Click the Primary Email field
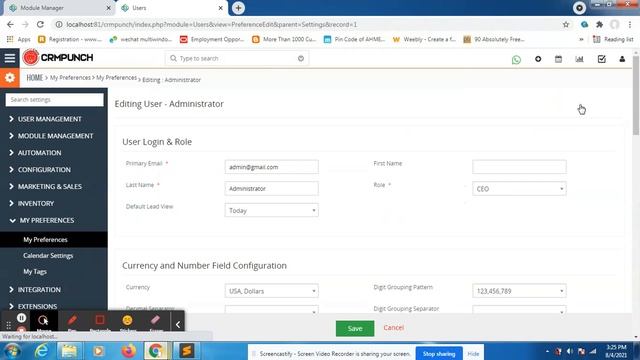Image resolution: width=640 pixels, height=360 pixels. click(271, 167)
